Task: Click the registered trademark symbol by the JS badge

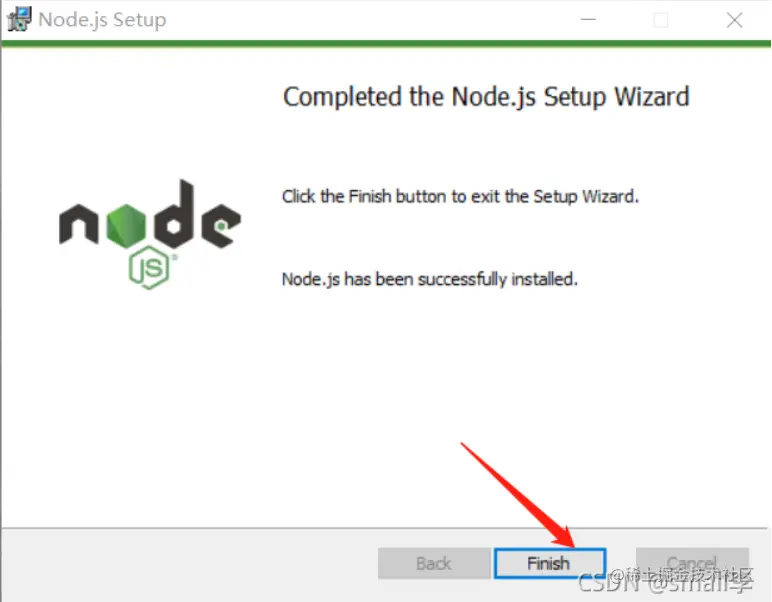Action: click(x=175, y=257)
